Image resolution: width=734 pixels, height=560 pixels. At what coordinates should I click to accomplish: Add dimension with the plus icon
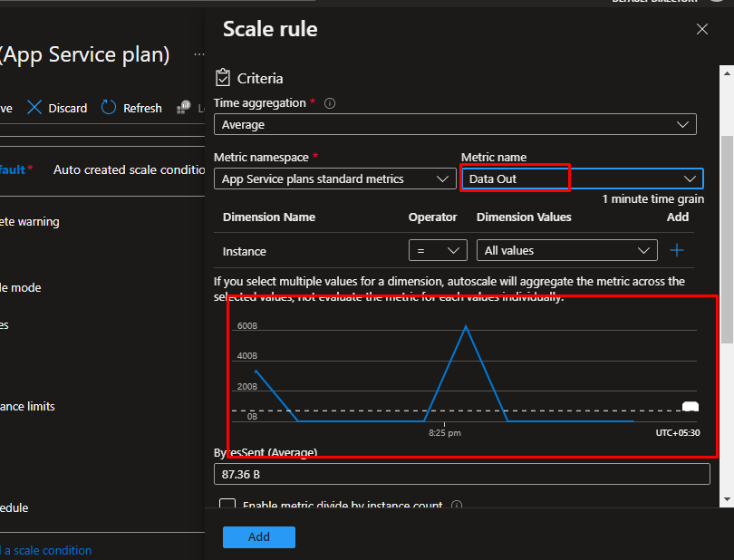click(676, 251)
